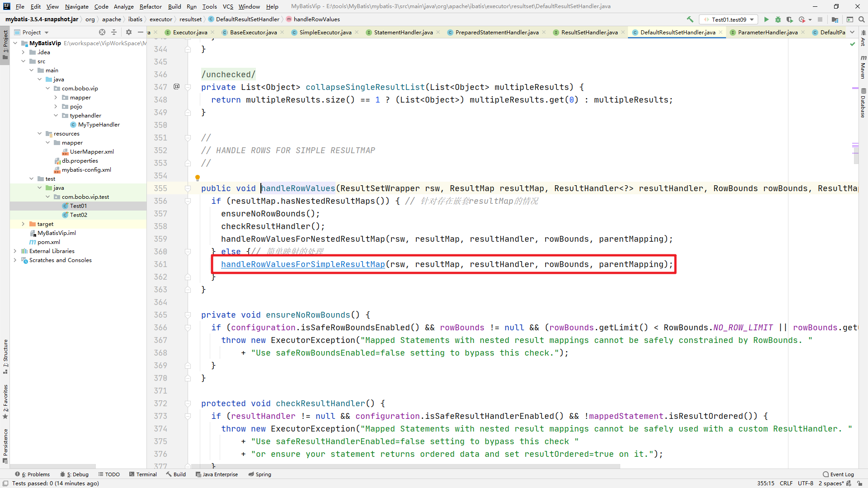
Task: Open Project panel settings gear
Action: coord(129,32)
